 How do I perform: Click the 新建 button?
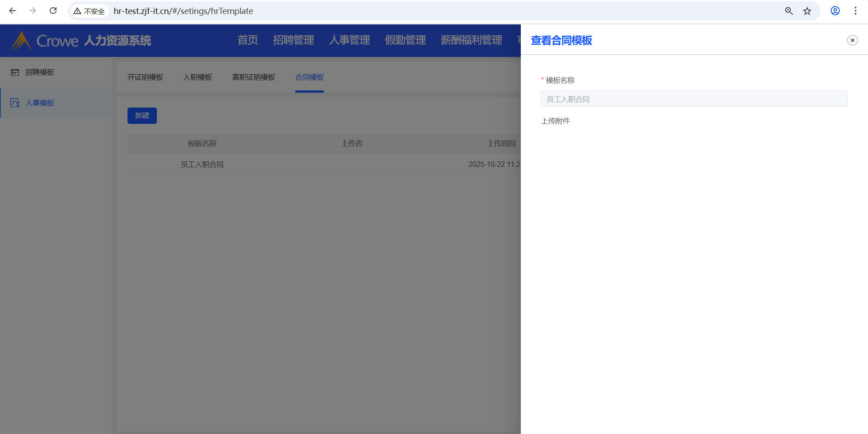click(142, 116)
